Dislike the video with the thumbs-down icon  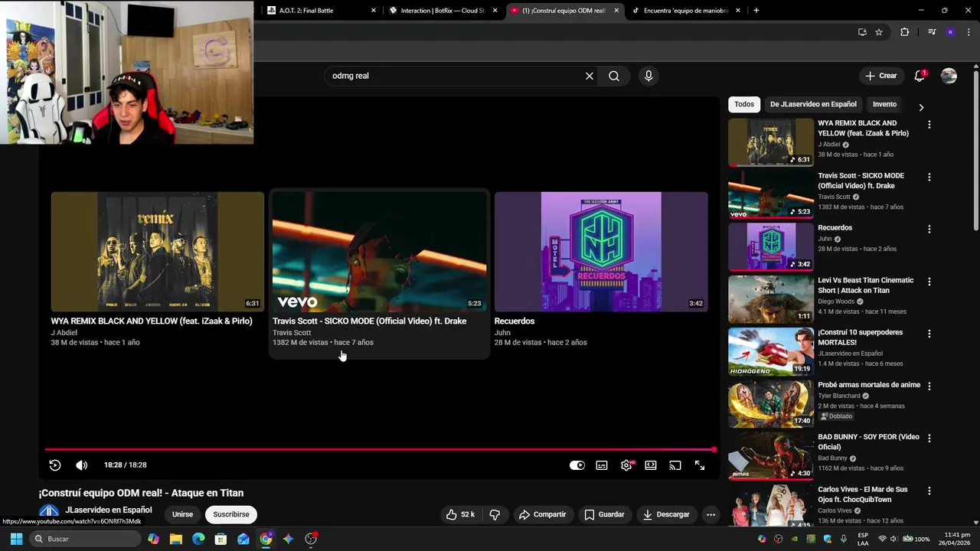pyautogui.click(x=495, y=514)
